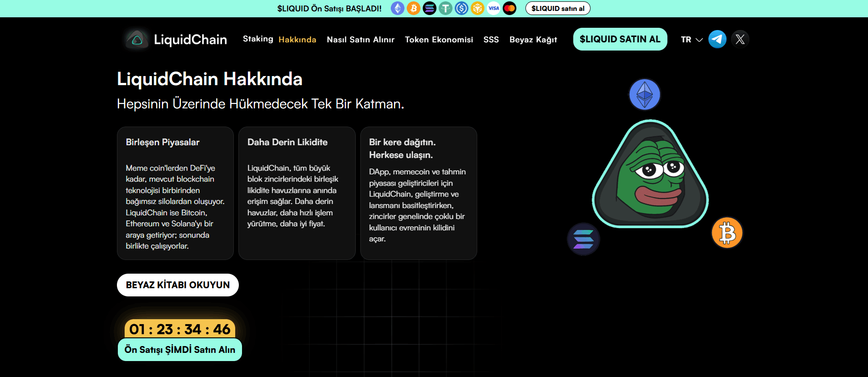Open the Staking menu item
The width and height of the screenshot is (868, 377).
pyautogui.click(x=258, y=39)
